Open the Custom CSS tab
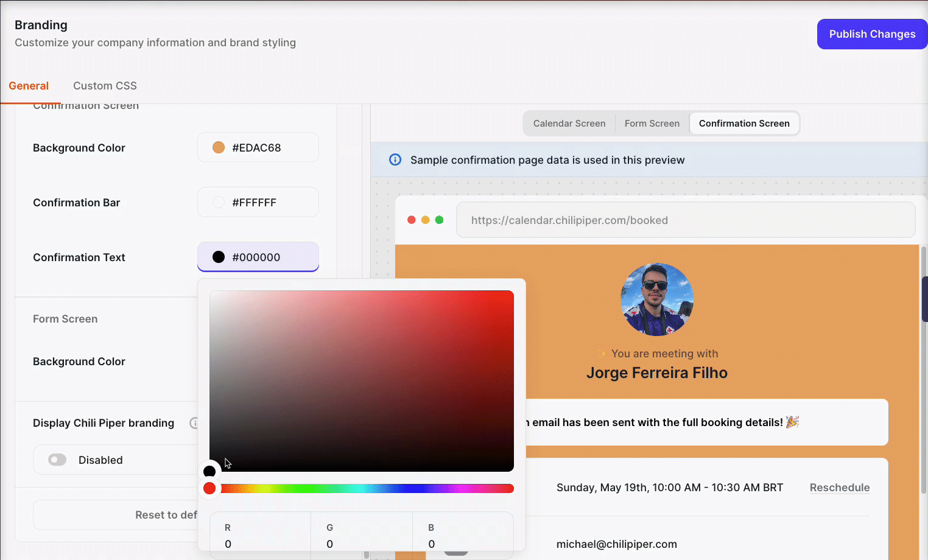 click(105, 86)
